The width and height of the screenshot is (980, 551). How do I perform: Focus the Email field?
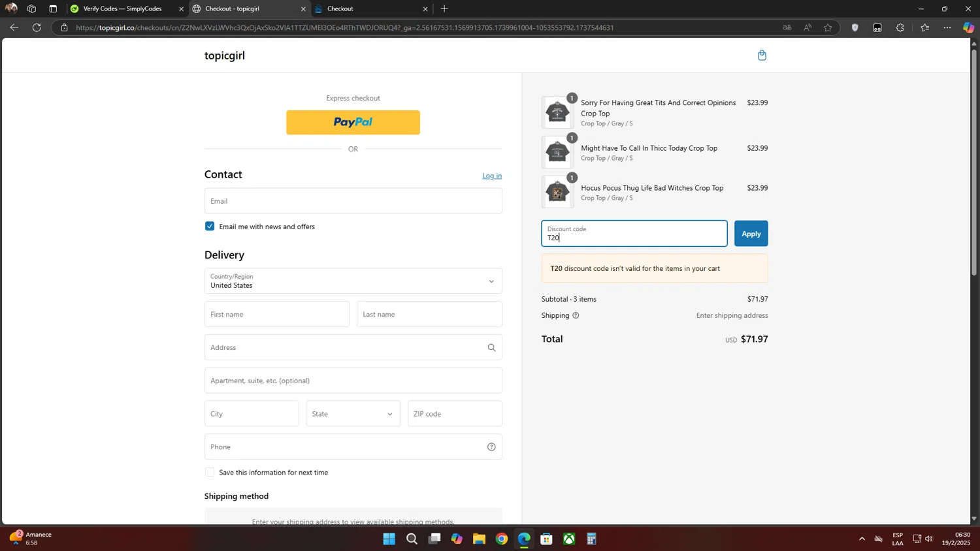tap(353, 201)
